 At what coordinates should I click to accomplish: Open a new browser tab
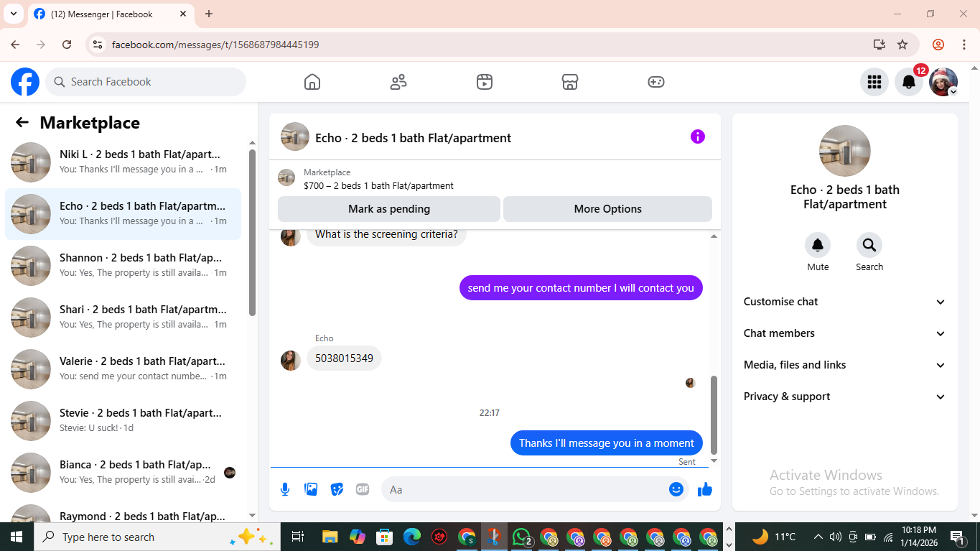(209, 14)
